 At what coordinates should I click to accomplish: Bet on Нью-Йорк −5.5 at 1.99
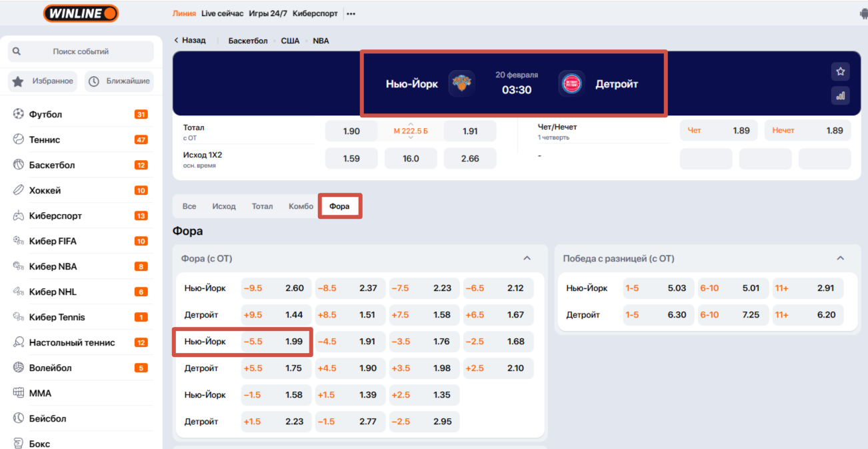275,342
